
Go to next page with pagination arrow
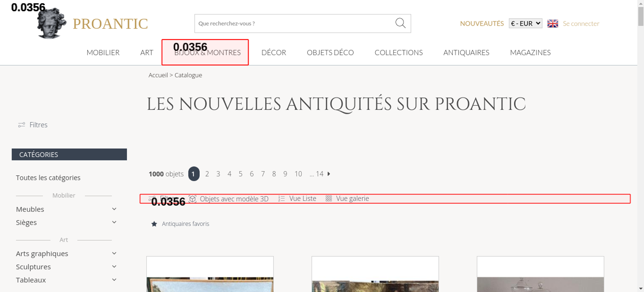(x=329, y=174)
